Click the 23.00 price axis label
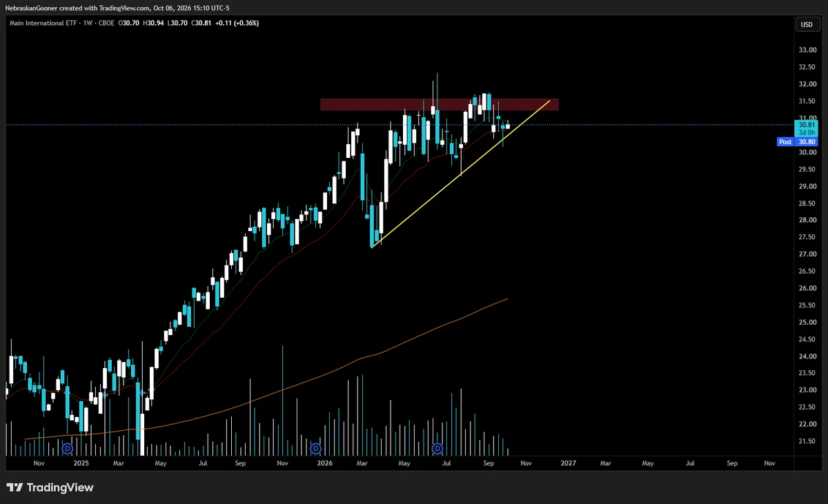This screenshot has height=504, width=828. (807, 390)
